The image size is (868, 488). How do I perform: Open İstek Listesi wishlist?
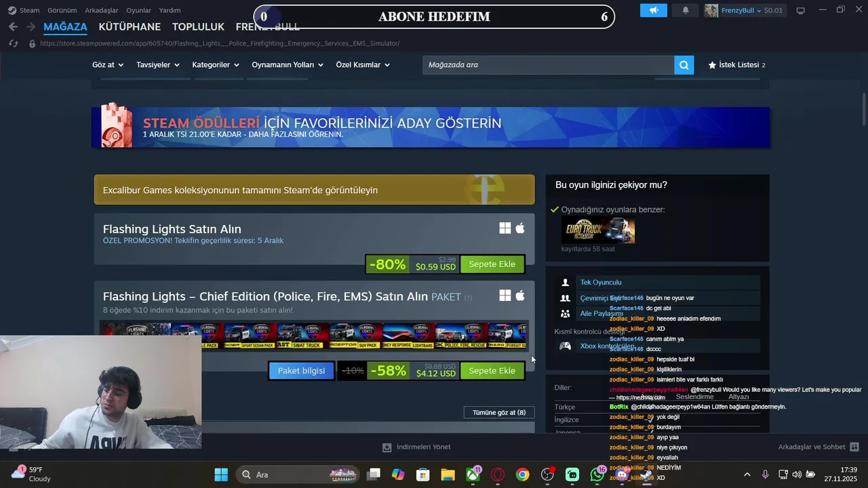(736, 65)
